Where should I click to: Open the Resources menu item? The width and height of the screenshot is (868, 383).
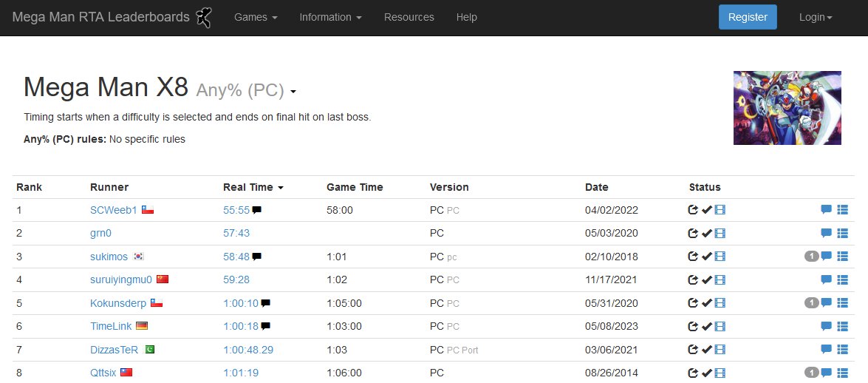pyautogui.click(x=409, y=18)
